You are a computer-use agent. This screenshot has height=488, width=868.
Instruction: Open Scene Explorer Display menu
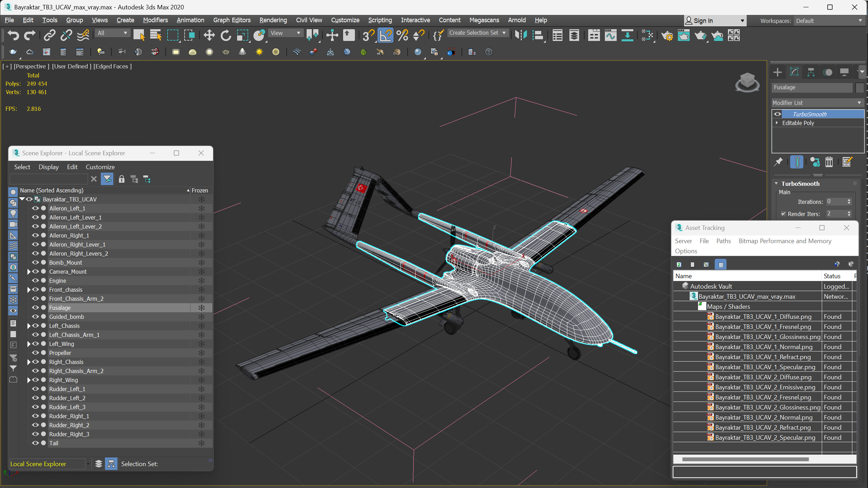(x=49, y=167)
